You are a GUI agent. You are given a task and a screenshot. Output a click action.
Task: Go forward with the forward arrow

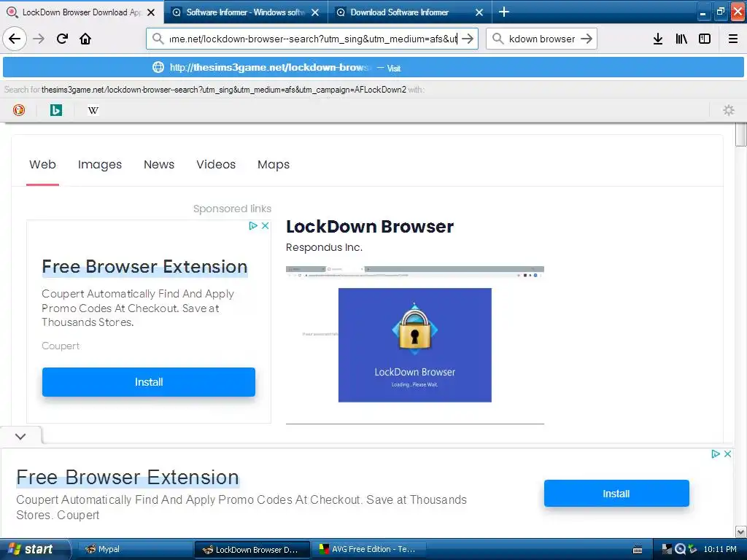pyautogui.click(x=39, y=39)
